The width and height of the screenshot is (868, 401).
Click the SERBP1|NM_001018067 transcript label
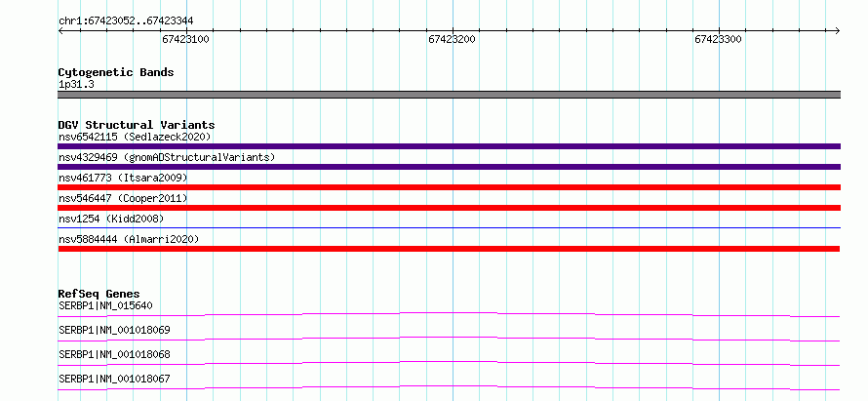pyautogui.click(x=114, y=379)
